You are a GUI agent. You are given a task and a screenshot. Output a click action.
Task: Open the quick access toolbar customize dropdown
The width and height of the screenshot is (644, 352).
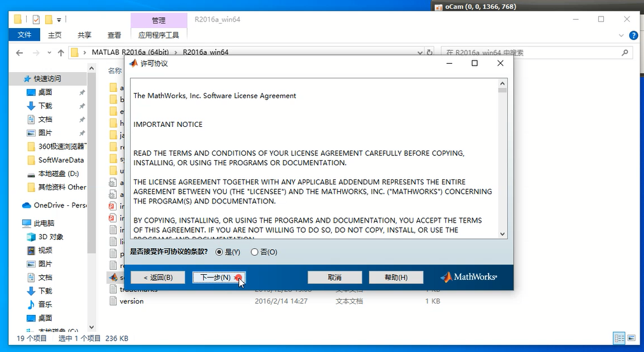pyautogui.click(x=59, y=20)
